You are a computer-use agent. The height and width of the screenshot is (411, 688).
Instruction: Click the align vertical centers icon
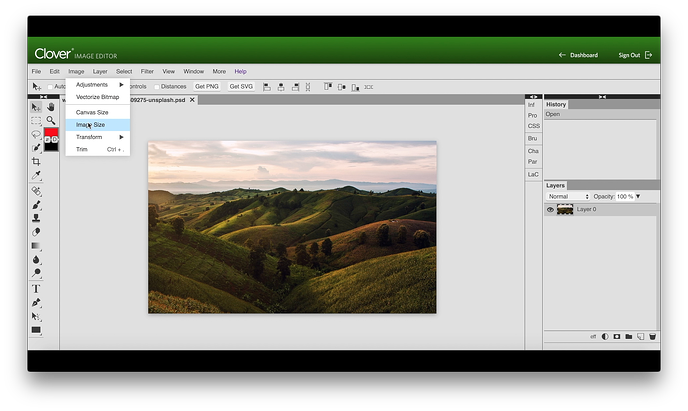click(x=342, y=87)
